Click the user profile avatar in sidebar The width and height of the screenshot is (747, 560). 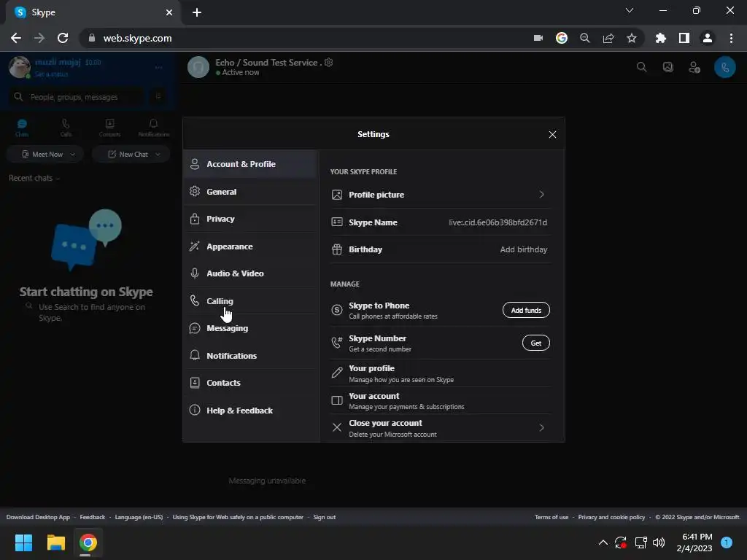[20, 67]
